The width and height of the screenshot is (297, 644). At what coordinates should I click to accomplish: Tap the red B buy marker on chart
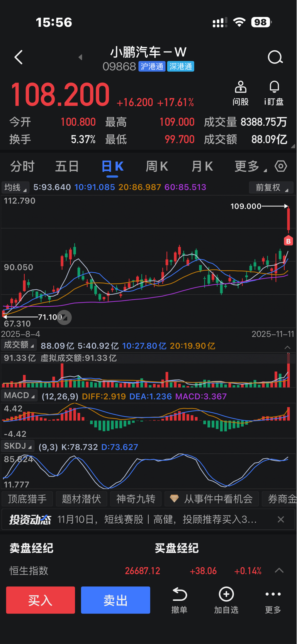[288, 241]
